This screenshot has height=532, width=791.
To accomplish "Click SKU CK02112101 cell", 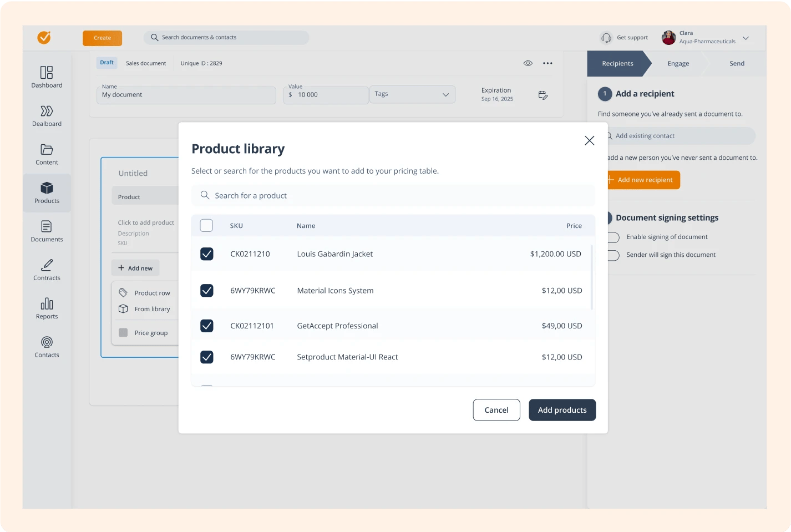I will click(x=252, y=326).
